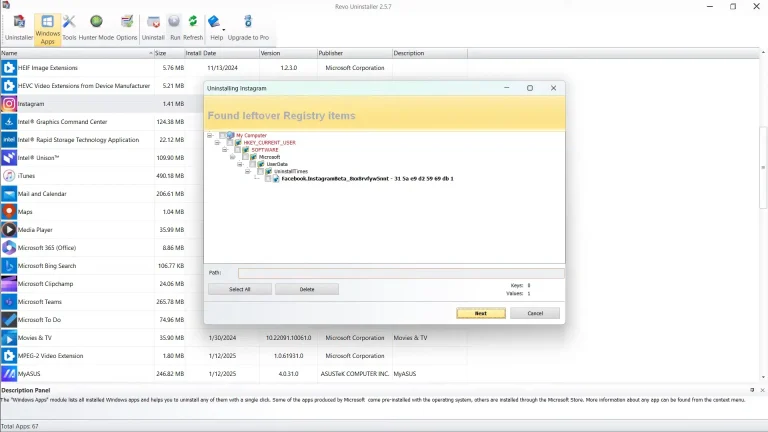Screen dimensions: 768x432
Task: Sort apps by the Size column header
Action: (x=169, y=53)
